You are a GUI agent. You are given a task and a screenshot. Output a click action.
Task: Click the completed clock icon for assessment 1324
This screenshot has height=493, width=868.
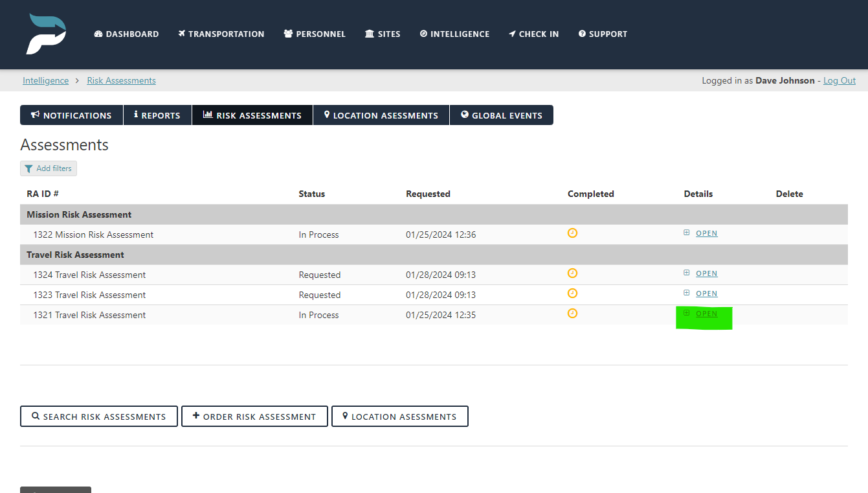(x=572, y=273)
